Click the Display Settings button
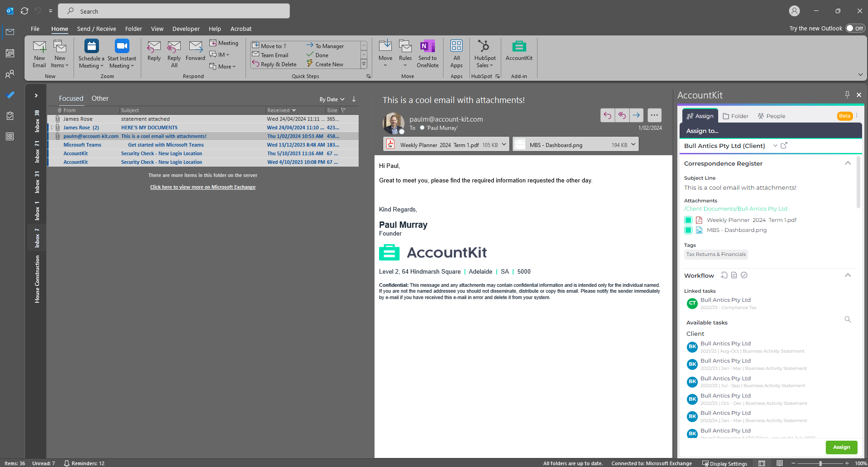This screenshot has height=467, width=868. (x=725, y=463)
